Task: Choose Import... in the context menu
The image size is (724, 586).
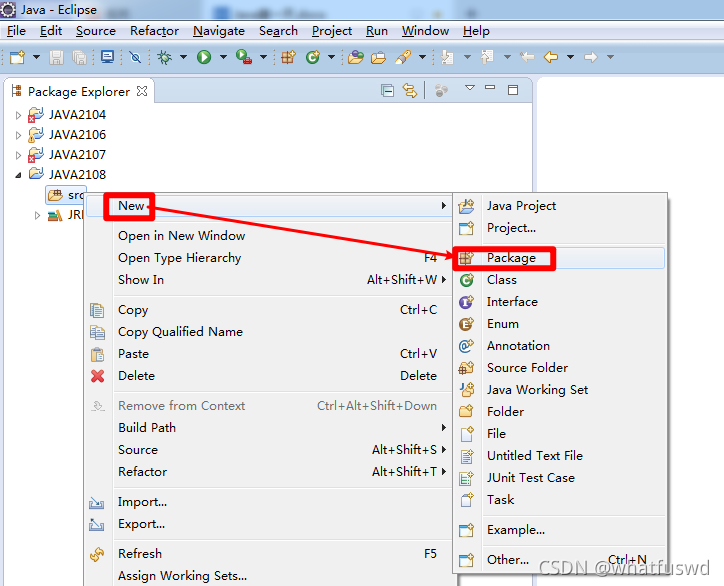Action: (268, 501)
